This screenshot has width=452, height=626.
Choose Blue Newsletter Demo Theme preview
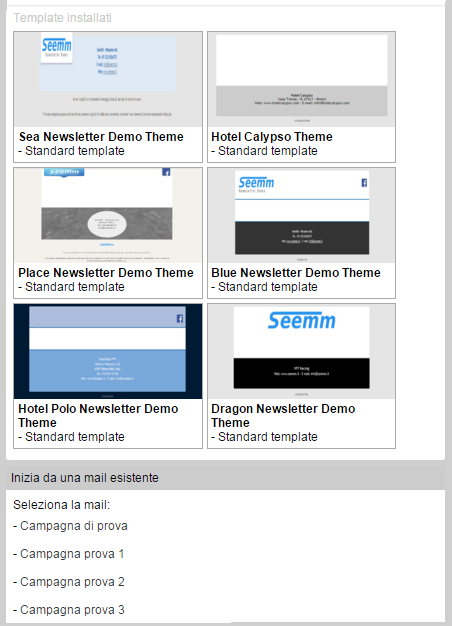(301, 215)
